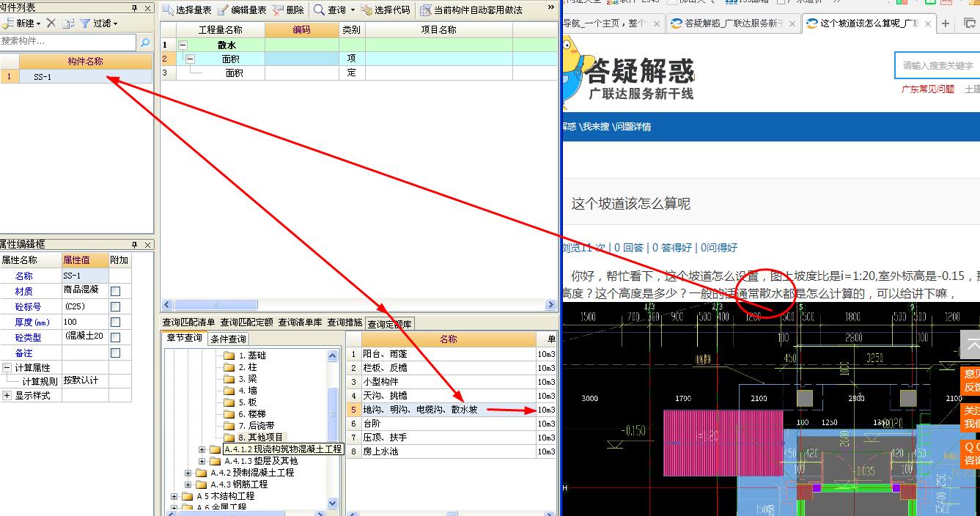Screen dimensions: 980x516
Task: Toggle 附加 checkbox for 材质
Action: pyautogui.click(x=115, y=291)
